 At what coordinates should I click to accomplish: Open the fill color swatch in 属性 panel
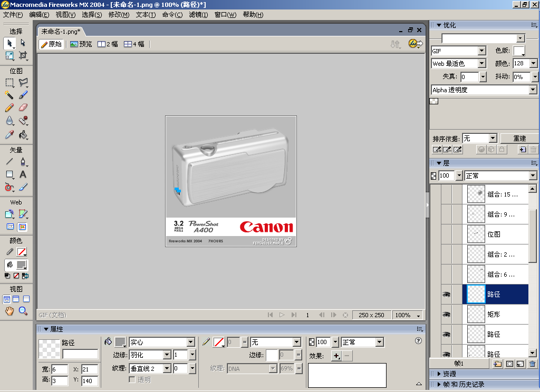click(x=120, y=342)
